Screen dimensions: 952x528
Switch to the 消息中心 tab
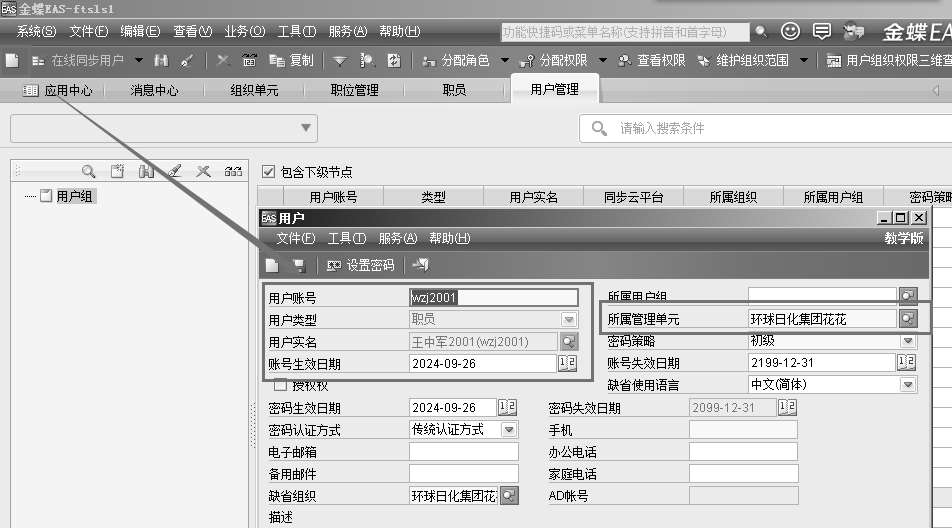(154, 90)
